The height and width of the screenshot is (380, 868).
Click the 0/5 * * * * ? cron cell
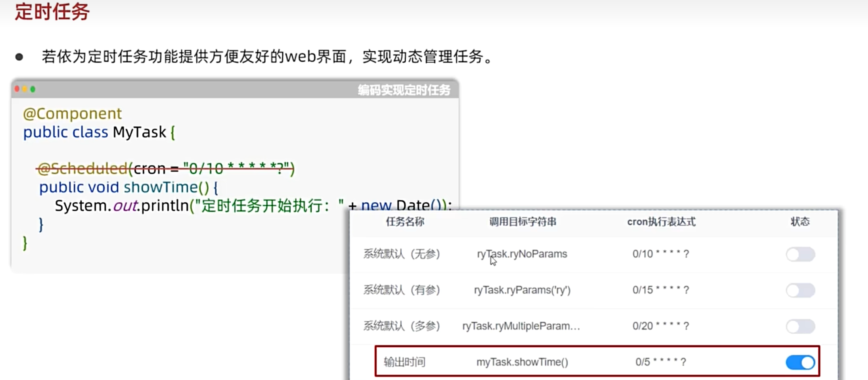coord(661,362)
